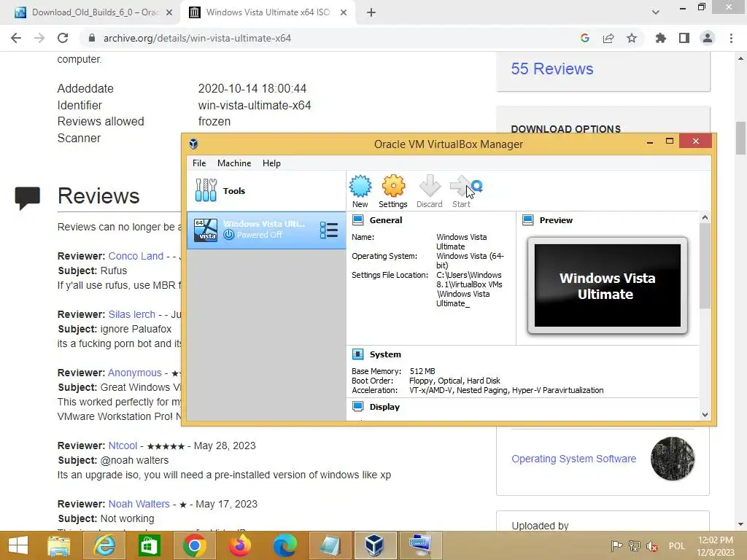Open the Machine menu in VirtualBox

point(234,163)
